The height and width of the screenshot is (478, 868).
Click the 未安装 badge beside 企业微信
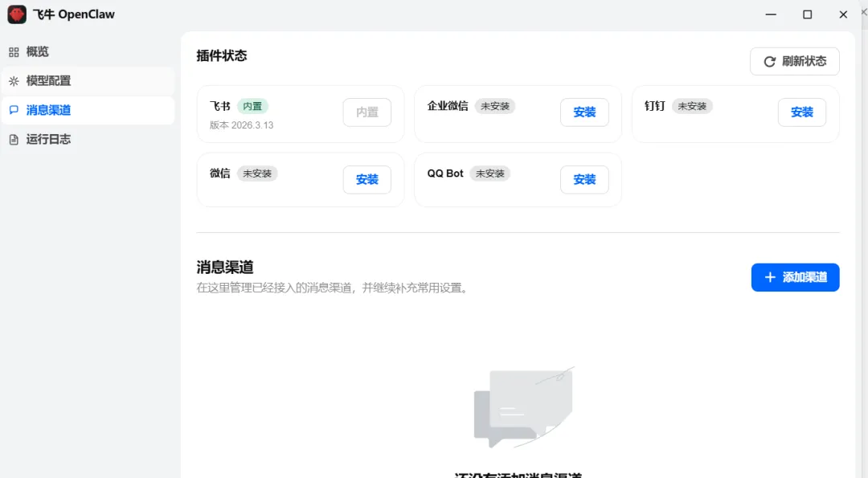pos(495,106)
